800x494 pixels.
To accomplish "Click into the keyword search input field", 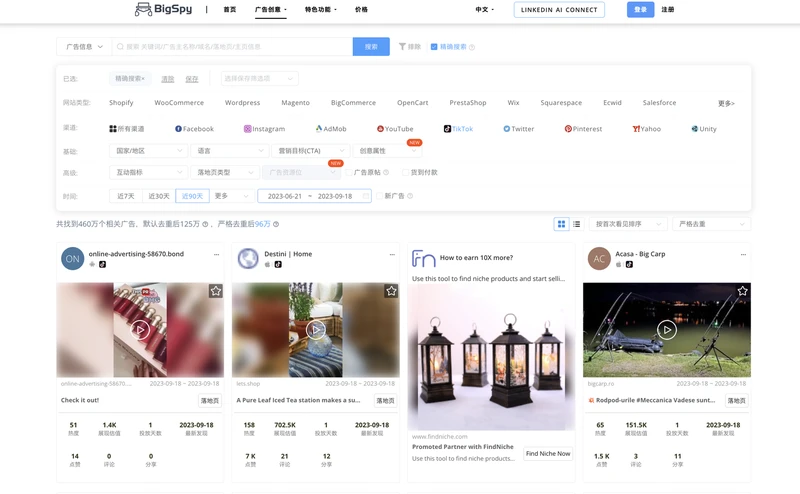I will coord(232,47).
